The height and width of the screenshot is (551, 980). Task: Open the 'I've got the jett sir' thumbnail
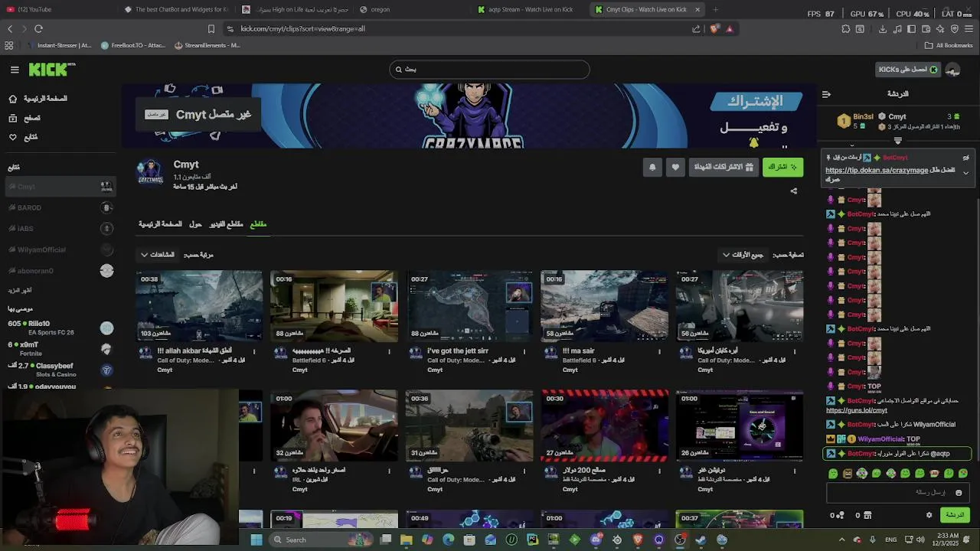pos(469,305)
